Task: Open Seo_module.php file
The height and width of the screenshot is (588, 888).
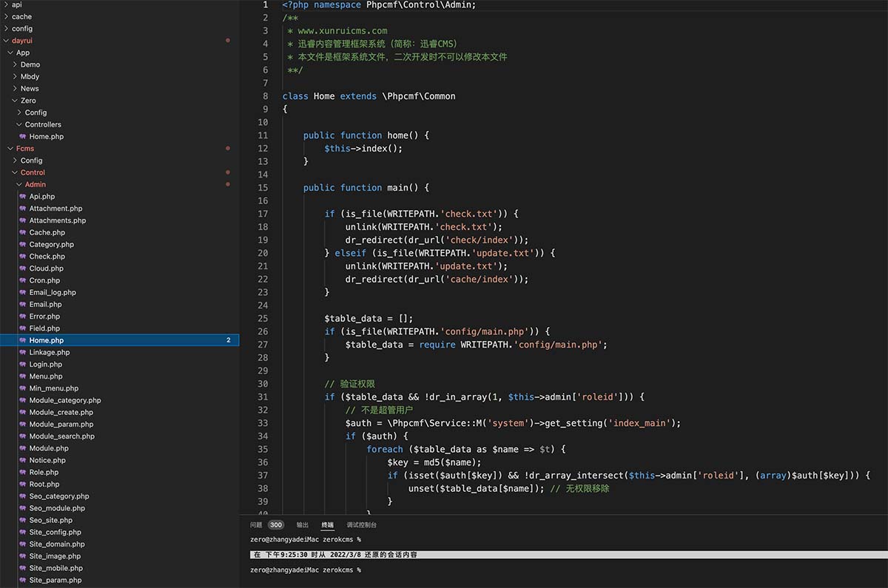Action: click(57, 508)
